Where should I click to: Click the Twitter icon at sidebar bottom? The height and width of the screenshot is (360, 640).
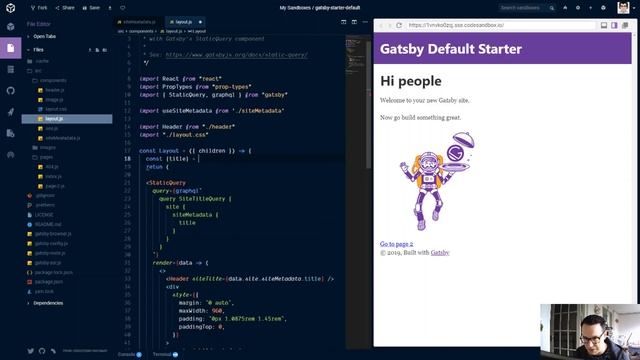pyautogui.click(x=31, y=351)
